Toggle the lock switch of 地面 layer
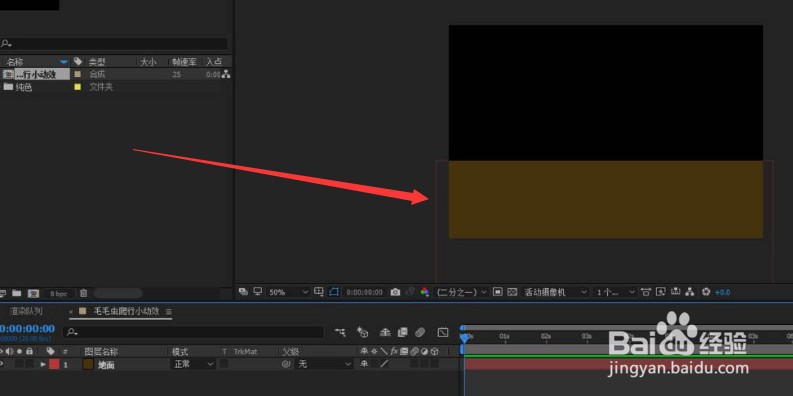 [x=30, y=364]
